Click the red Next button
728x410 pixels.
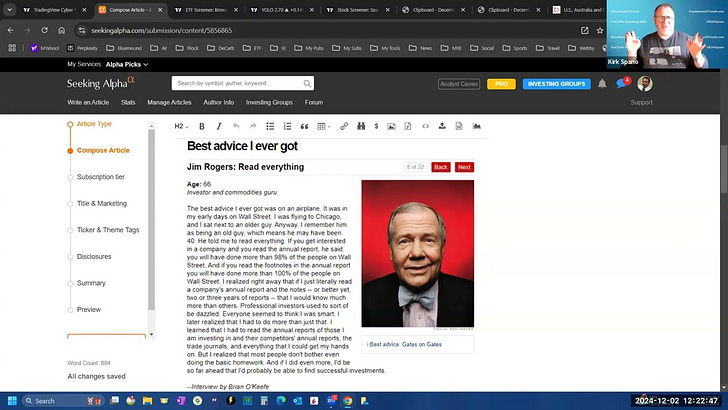click(x=464, y=167)
